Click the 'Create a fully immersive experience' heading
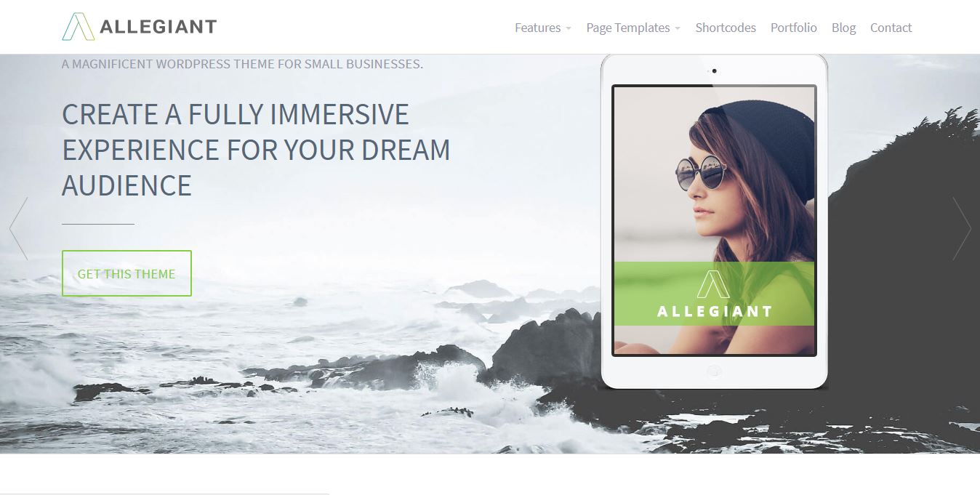 coord(256,150)
